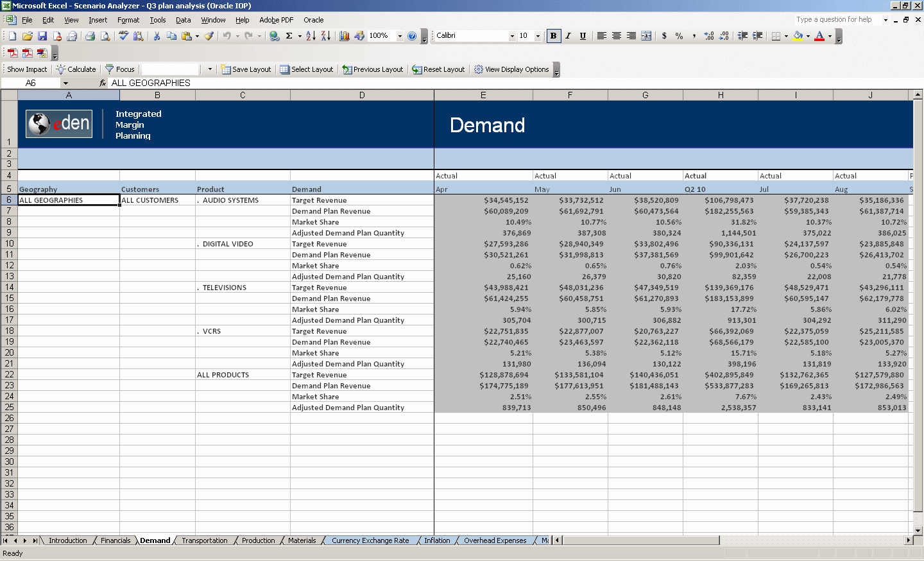Open the AutoSum function
The height and width of the screenshot is (561, 924).
pyautogui.click(x=288, y=36)
